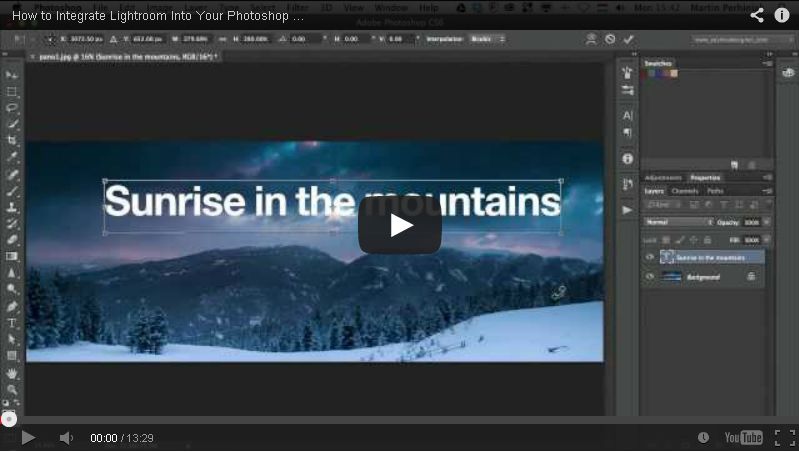Click the video progress scrubber handle
The height and width of the screenshot is (452, 799).
[9, 419]
